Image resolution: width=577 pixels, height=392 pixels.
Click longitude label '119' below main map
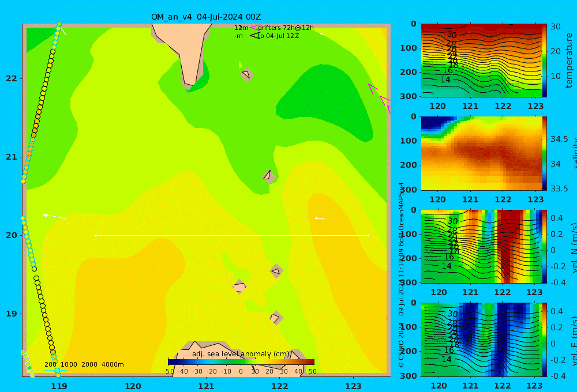[59, 386]
